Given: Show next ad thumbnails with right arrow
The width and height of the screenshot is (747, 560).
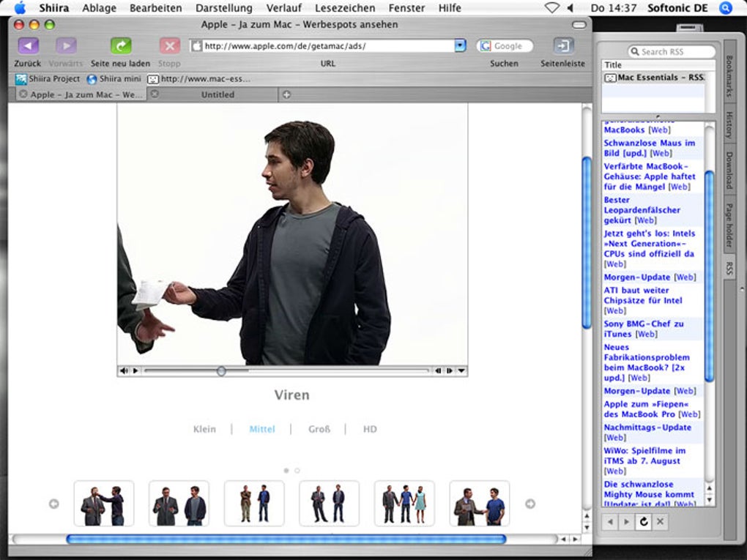Looking at the screenshot, I should (x=530, y=504).
